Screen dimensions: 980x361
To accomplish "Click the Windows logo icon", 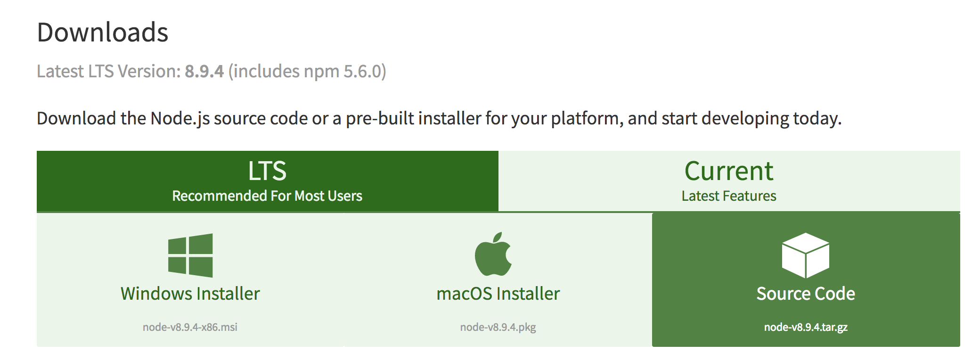I will click(190, 255).
